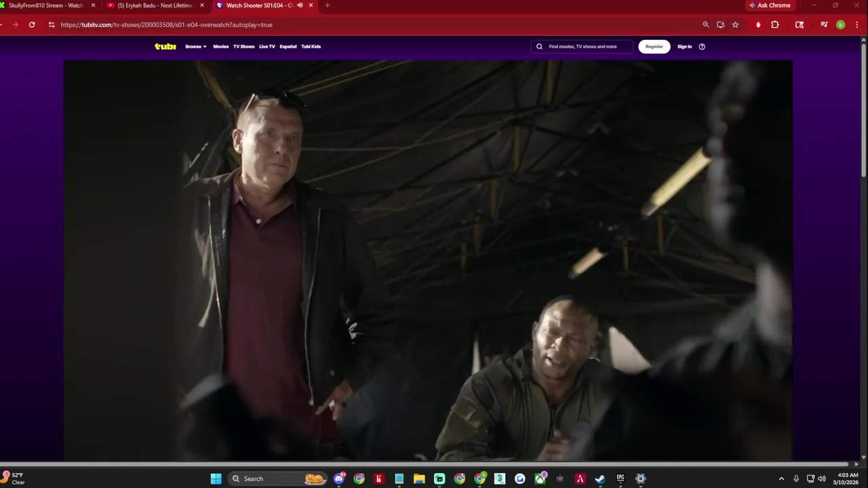This screenshot has width=868, height=488.
Task: Go forward in browser history
Action: point(15,24)
